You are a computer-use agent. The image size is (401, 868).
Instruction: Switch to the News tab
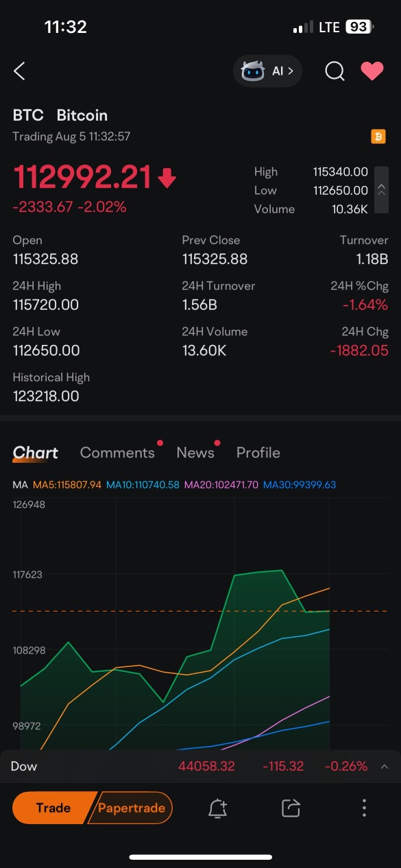click(x=195, y=453)
